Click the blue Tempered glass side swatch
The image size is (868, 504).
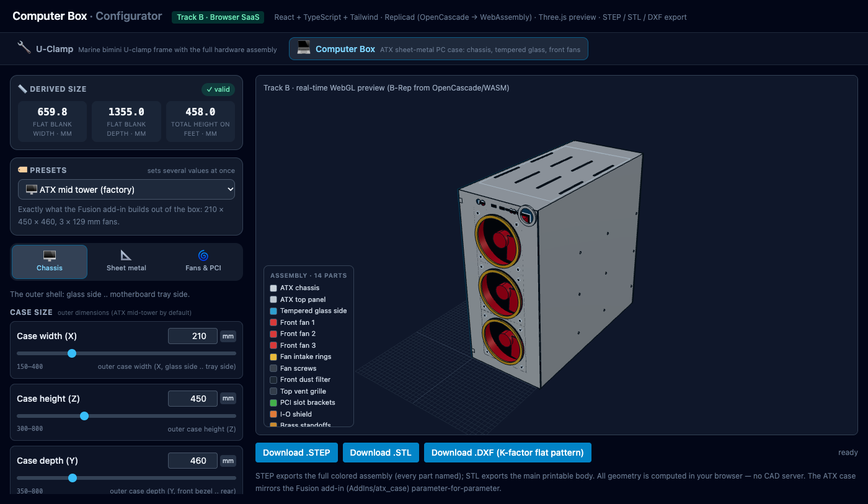click(273, 311)
